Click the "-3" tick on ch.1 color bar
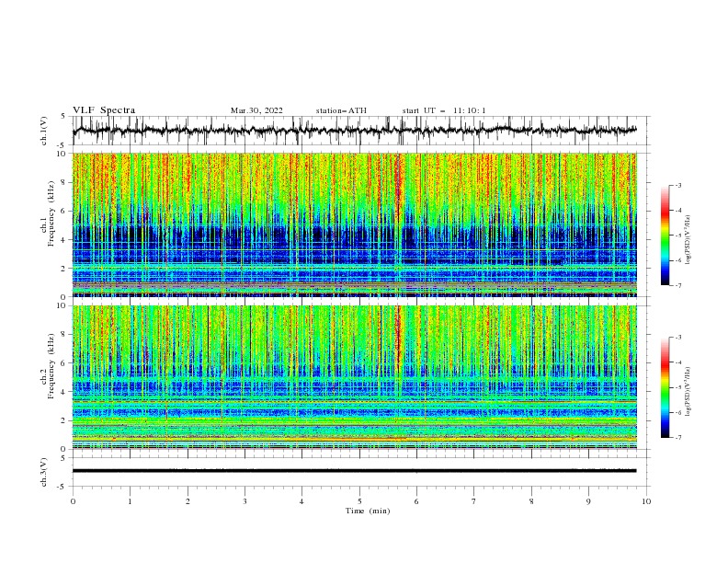This screenshot has height=563, width=728. tap(678, 185)
